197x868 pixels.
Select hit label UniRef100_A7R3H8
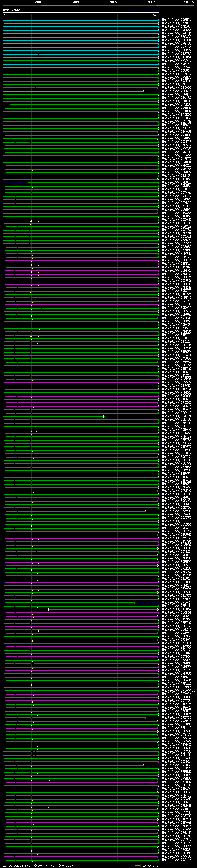click(176, 253)
